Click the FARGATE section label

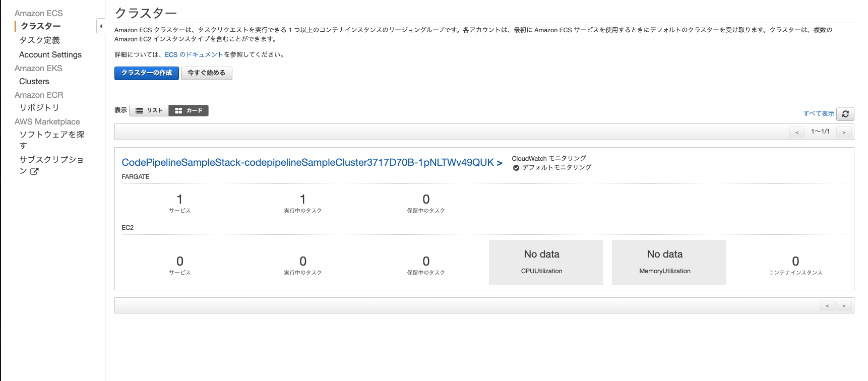(136, 177)
